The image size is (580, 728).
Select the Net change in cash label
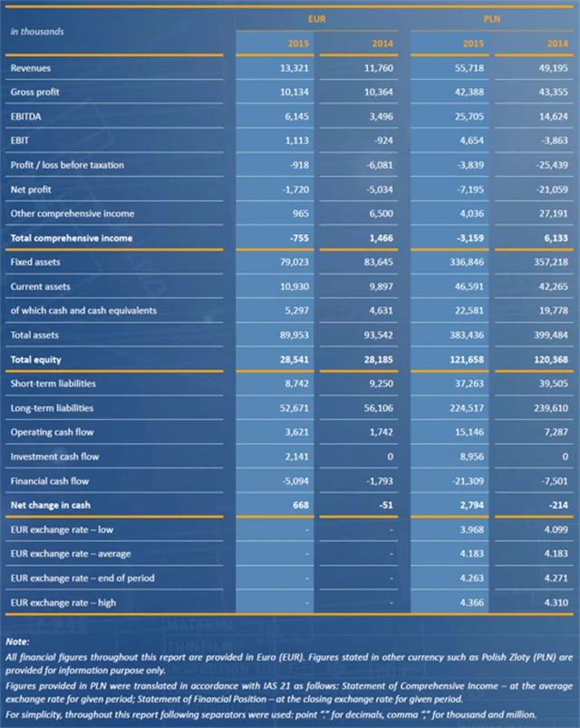point(50,505)
